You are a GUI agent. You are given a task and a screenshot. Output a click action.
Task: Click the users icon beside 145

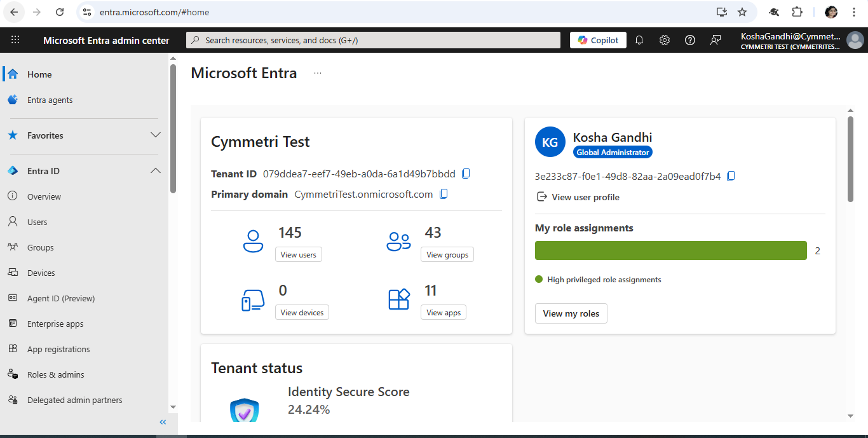pos(253,242)
